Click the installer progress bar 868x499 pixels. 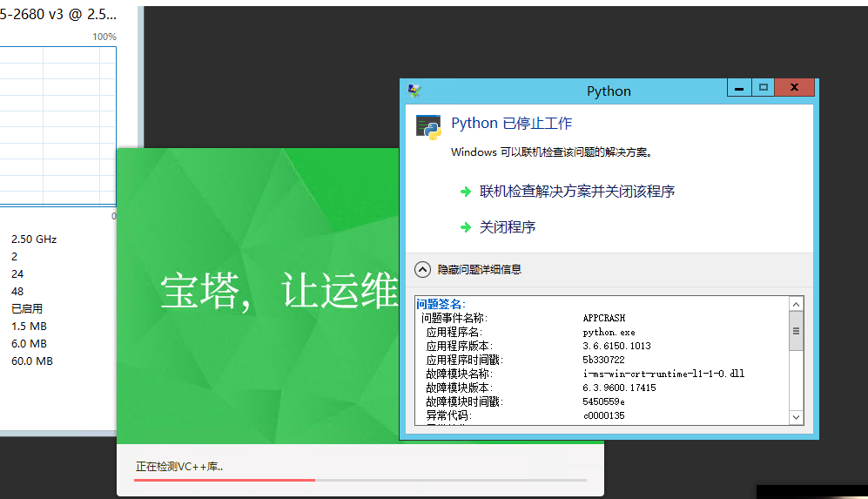pos(360,480)
